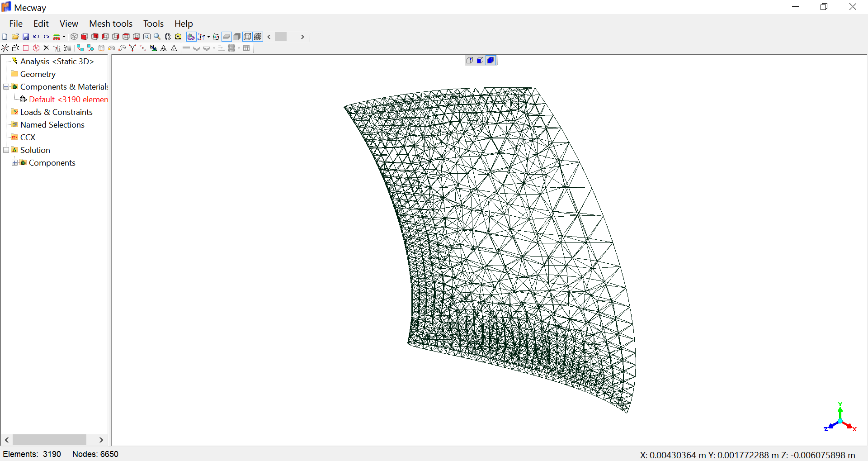Image resolution: width=868 pixels, height=461 pixels.
Task: Click the loft/sweep tool icon
Action: 122,48
